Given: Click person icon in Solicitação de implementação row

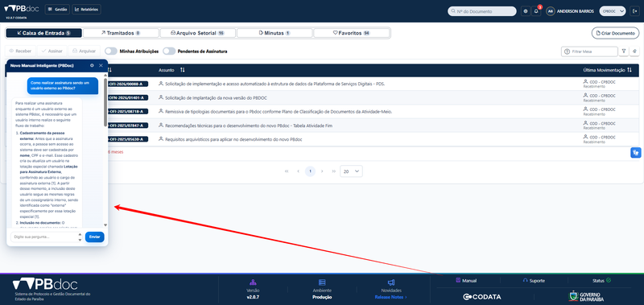Looking at the screenshot, I should 161,84.
